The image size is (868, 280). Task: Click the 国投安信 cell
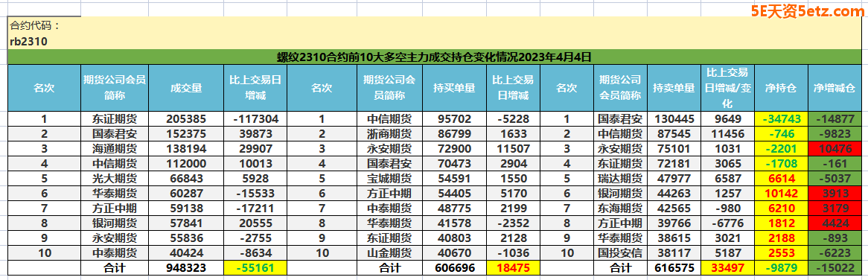click(x=620, y=254)
